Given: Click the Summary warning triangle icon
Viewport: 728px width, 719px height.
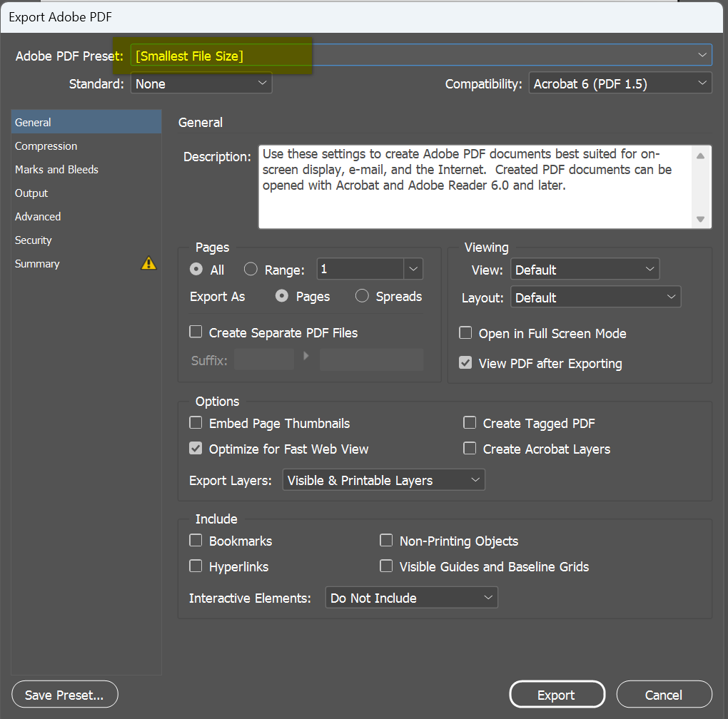Looking at the screenshot, I should (x=148, y=263).
